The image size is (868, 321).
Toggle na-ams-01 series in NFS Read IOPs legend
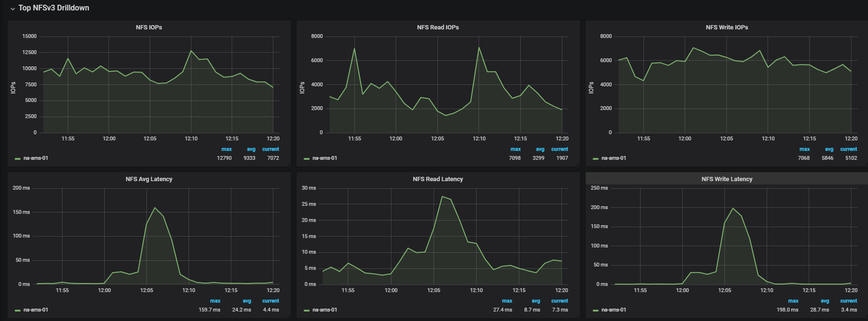click(x=325, y=158)
